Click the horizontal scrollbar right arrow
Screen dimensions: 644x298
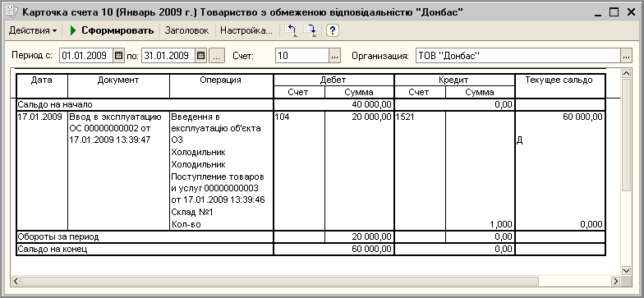pyautogui.click(x=616, y=281)
